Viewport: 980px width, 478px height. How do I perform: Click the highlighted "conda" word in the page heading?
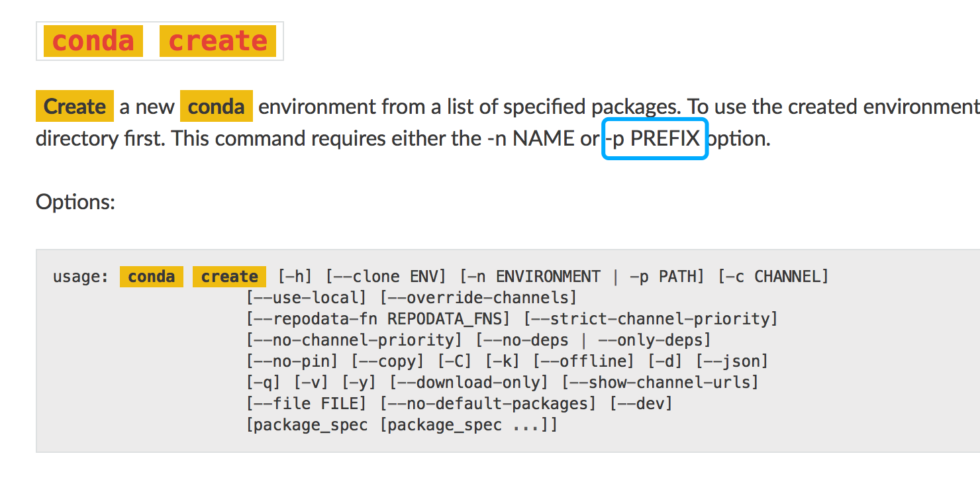point(93,41)
